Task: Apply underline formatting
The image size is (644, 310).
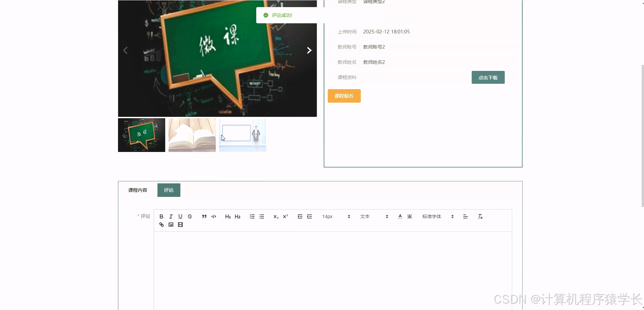Action: pyautogui.click(x=180, y=216)
